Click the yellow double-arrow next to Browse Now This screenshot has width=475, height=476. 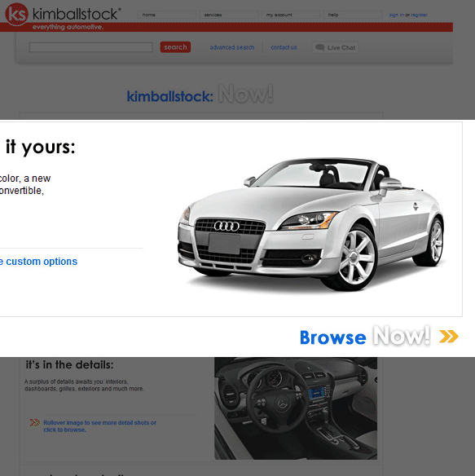click(x=449, y=337)
